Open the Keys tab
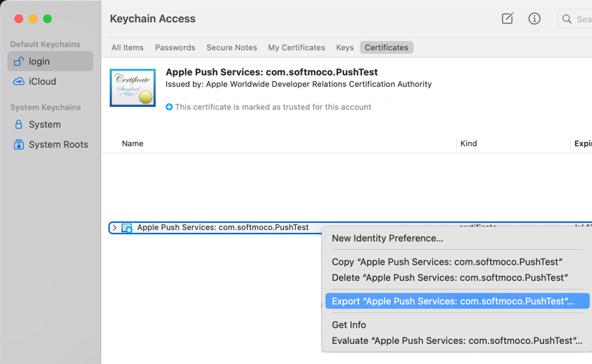The height and width of the screenshot is (364, 592). [x=345, y=48]
